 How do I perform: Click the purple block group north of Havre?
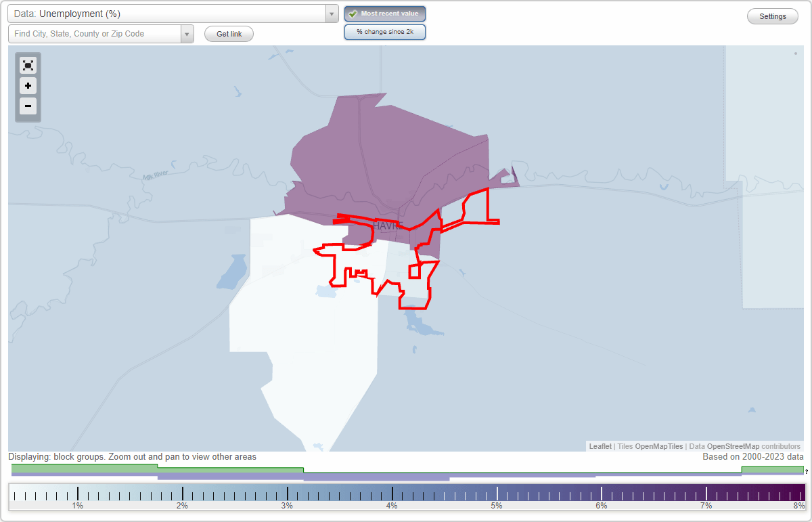click(x=399, y=156)
